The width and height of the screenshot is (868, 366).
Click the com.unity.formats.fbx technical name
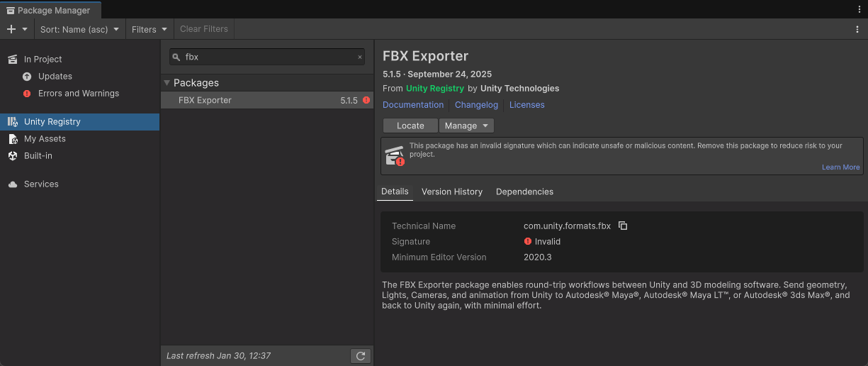(567, 226)
